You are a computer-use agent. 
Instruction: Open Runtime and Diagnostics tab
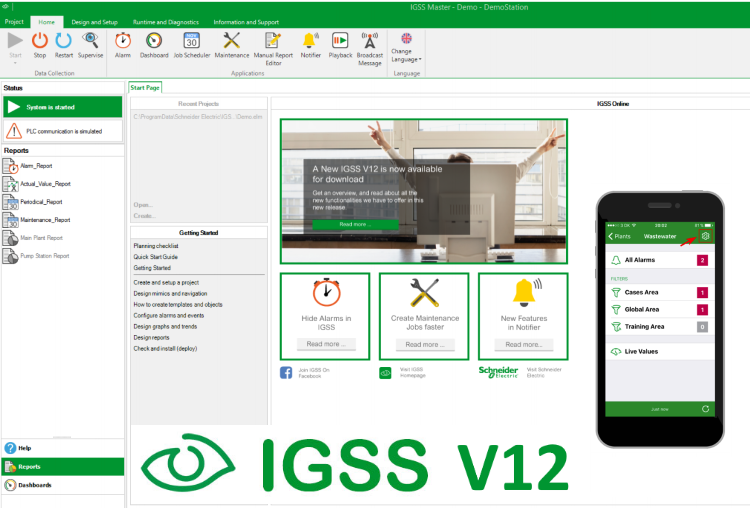point(165,22)
